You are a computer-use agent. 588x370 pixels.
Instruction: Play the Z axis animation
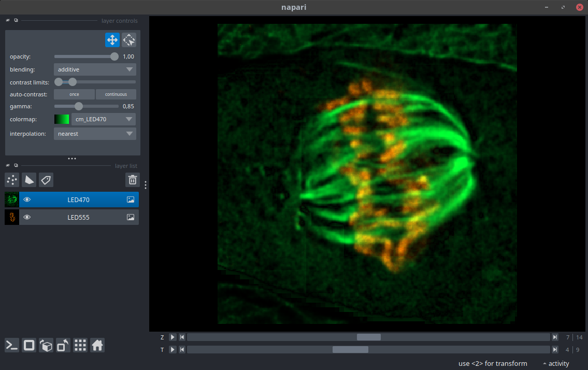173,337
